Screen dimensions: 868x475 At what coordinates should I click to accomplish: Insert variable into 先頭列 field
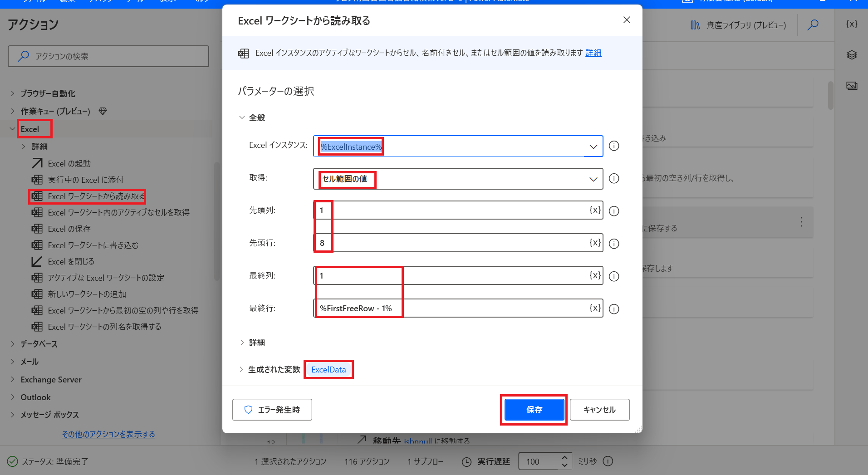[x=595, y=210]
